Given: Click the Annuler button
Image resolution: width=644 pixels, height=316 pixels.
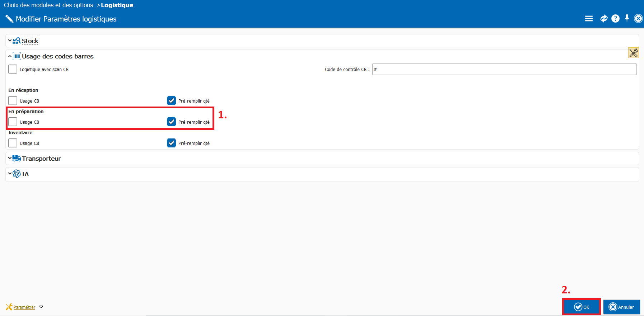Looking at the screenshot, I should coord(622,307).
